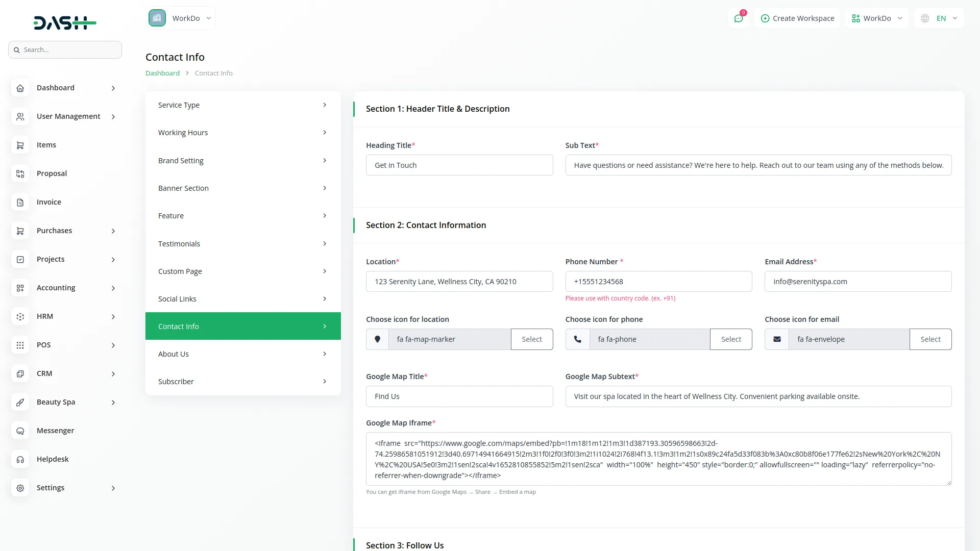Click the Beauty Spa sidebar icon

(x=20, y=403)
